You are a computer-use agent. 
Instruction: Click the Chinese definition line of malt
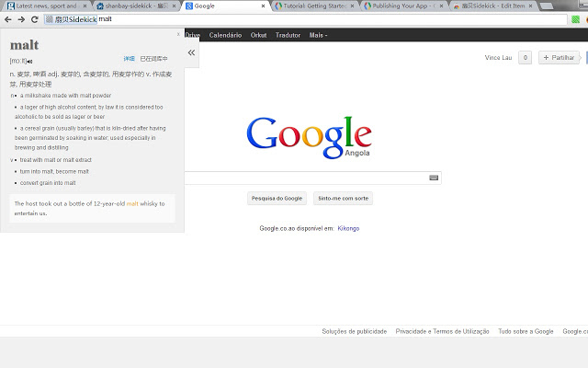[91, 79]
